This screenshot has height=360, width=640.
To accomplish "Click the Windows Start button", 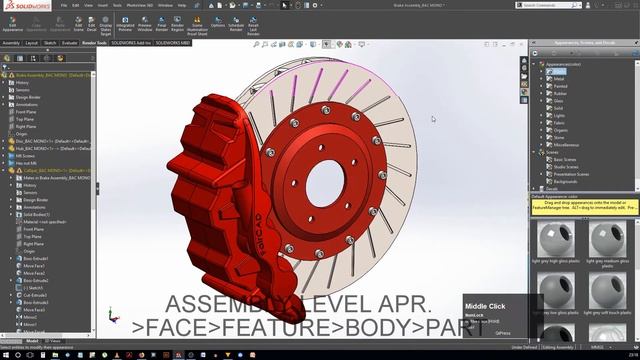I will click(x=6, y=355).
